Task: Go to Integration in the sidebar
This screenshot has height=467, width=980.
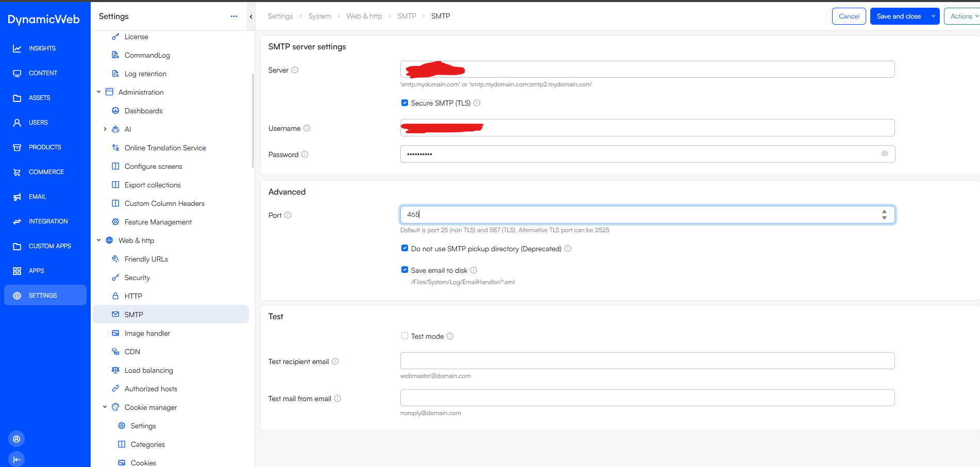Action: [x=47, y=221]
